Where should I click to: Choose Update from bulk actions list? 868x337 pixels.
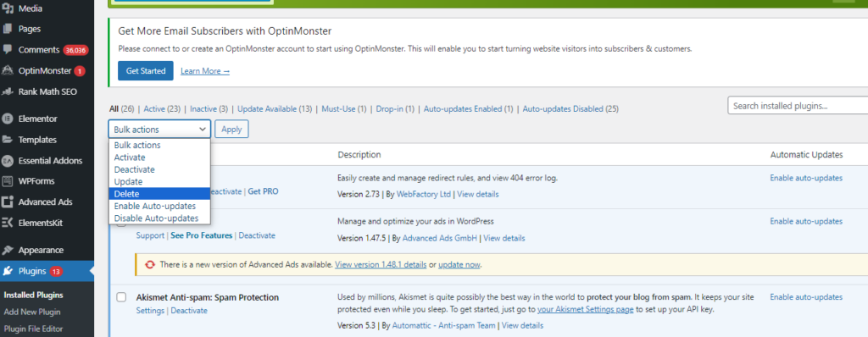pos(159,181)
